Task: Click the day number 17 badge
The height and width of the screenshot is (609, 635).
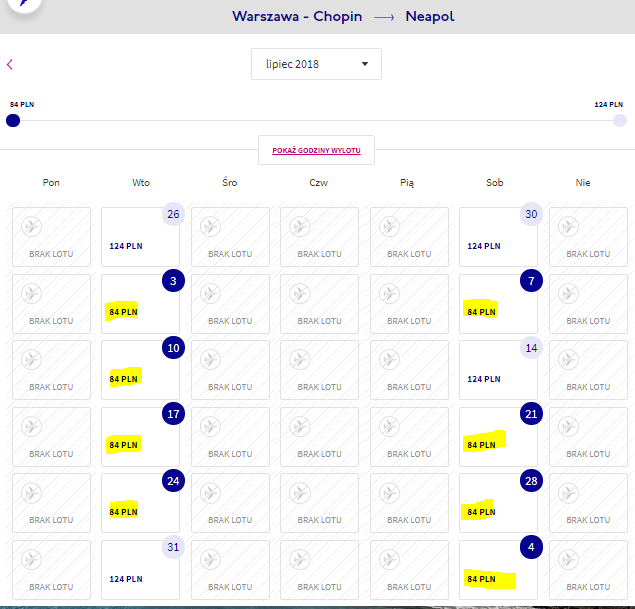Action: pos(173,414)
